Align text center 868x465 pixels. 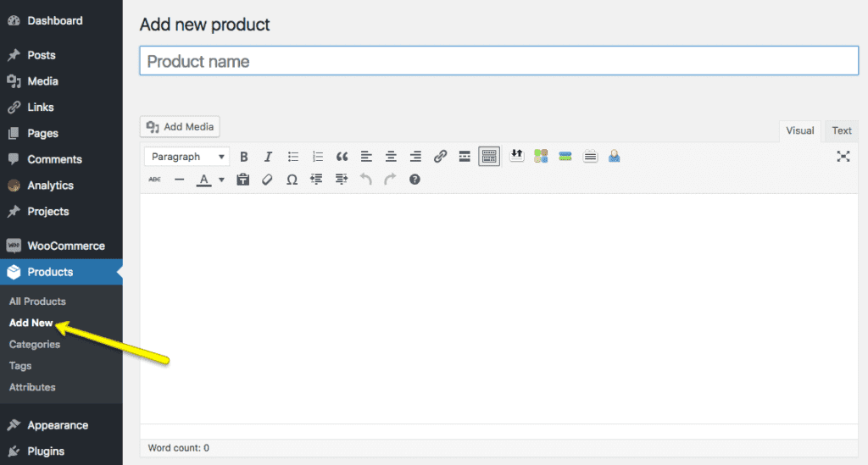pyautogui.click(x=391, y=157)
